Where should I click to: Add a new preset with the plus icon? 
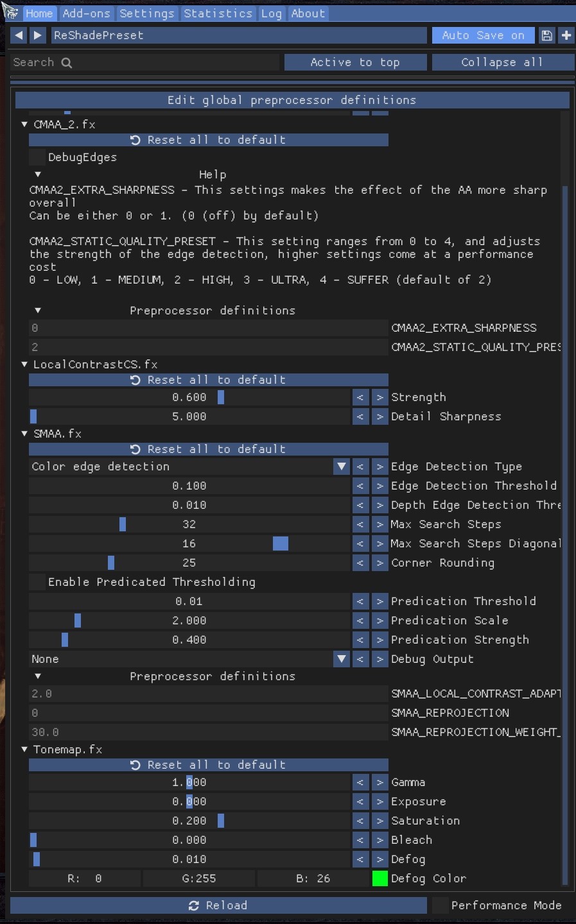pyautogui.click(x=566, y=35)
